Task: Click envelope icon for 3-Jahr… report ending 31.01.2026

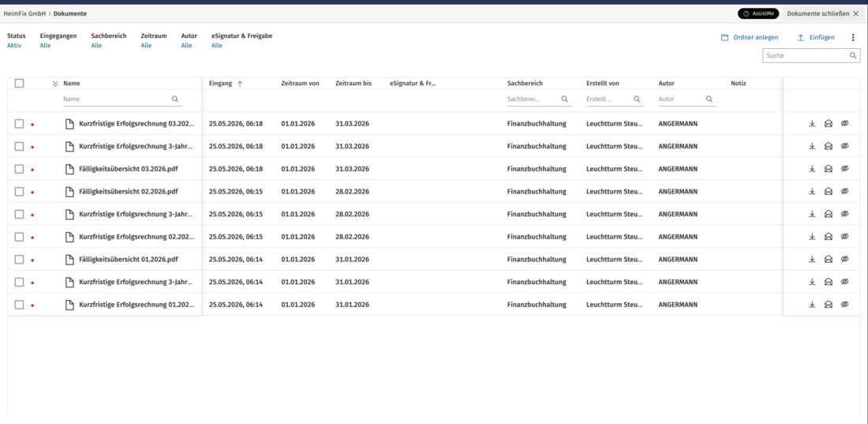Action: coord(828,282)
